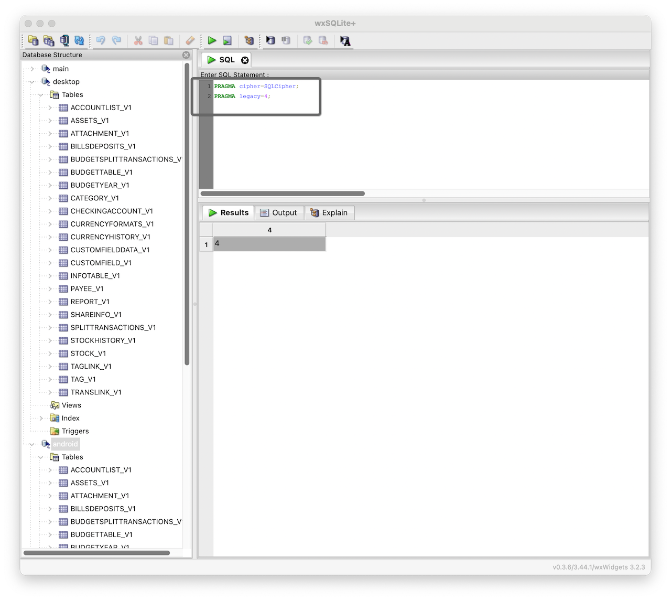Click the Redo arrow in the toolbar
This screenshot has width=671, height=600.
116,40
